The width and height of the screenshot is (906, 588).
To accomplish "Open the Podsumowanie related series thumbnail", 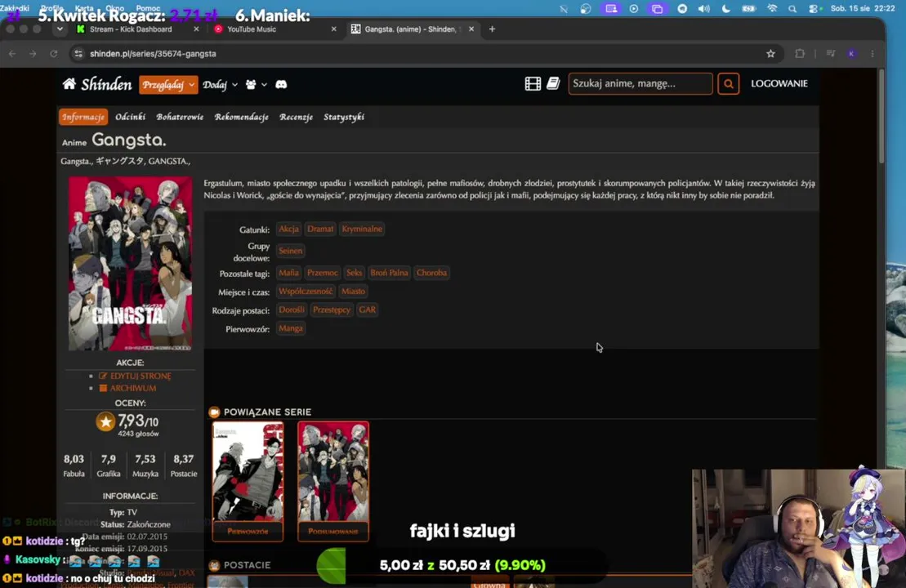I will pos(333,481).
